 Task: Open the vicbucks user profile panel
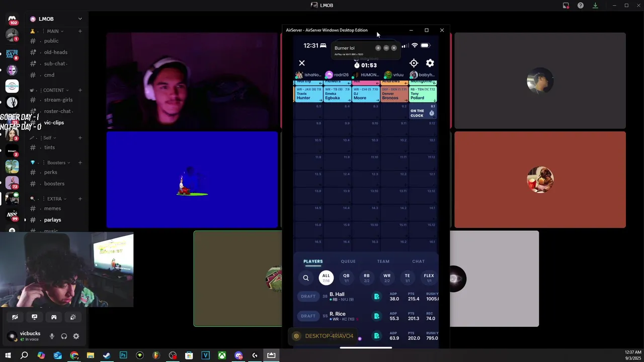point(25,336)
